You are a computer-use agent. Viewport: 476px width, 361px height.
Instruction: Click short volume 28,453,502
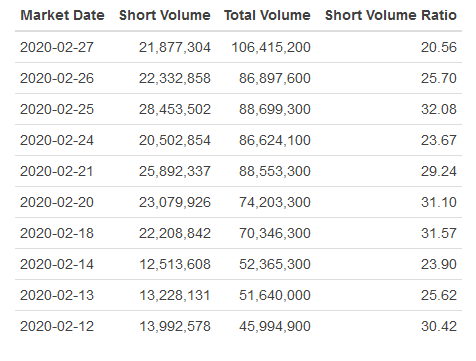tap(175, 109)
